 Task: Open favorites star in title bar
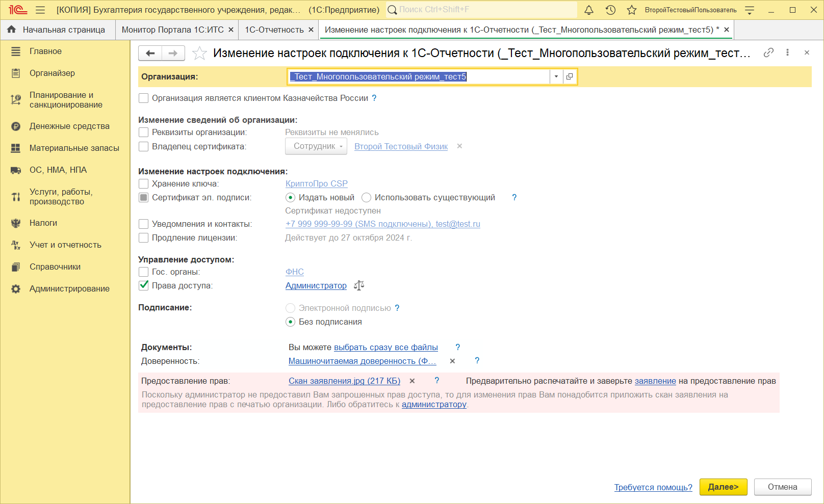[x=632, y=10]
